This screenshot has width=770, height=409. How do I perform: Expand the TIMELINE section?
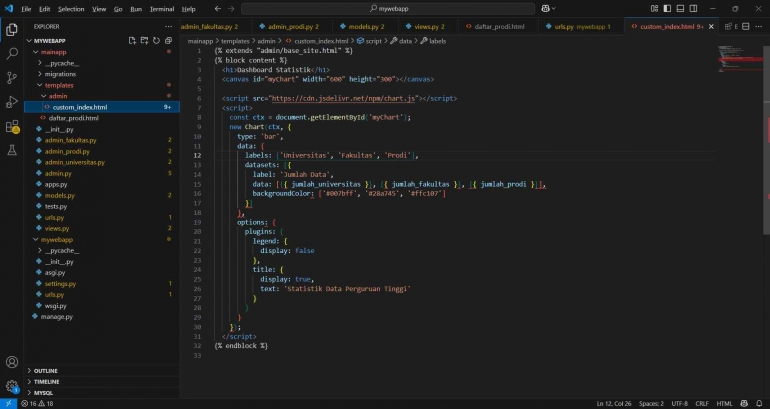(102, 382)
